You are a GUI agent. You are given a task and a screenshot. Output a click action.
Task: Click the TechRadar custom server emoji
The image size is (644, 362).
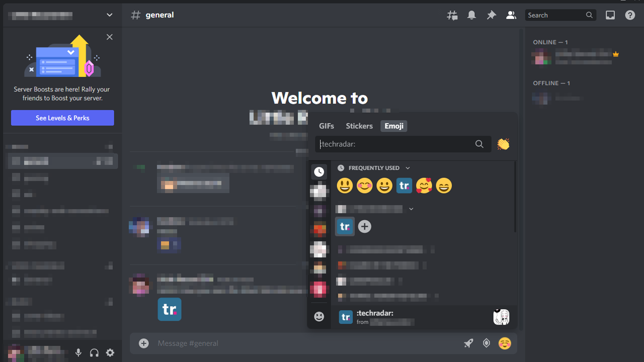pyautogui.click(x=344, y=226)
